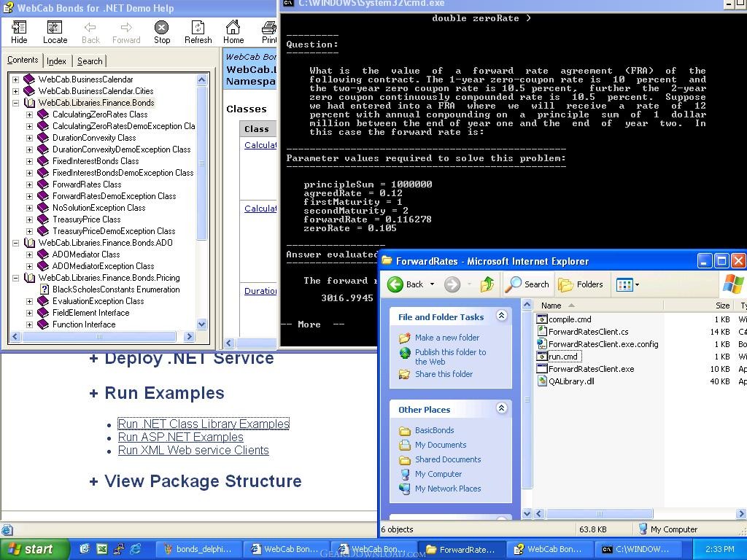Switch to the Contents tab
Screen dimensions: 747x560
pos(23,60)
